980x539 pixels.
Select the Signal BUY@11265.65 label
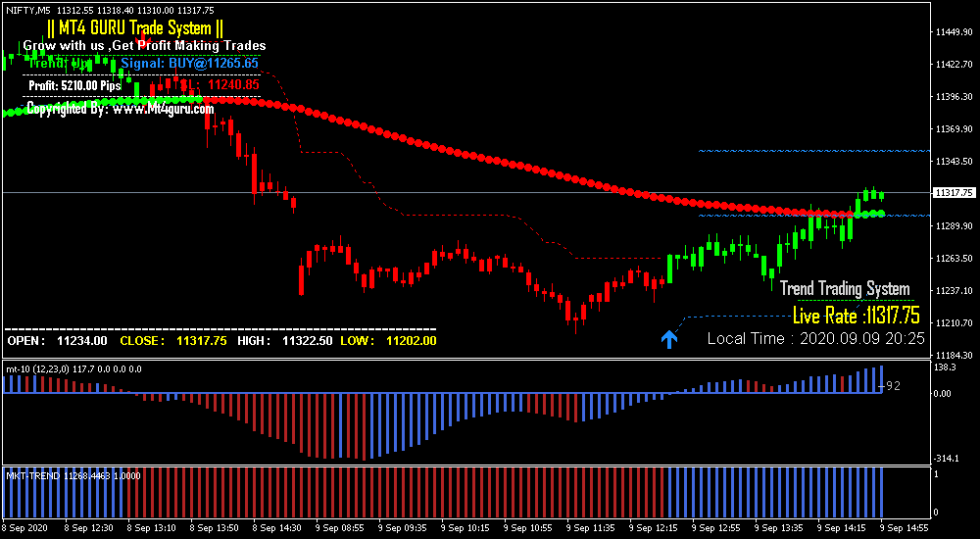pyautogui.click(x=189, y=63)
